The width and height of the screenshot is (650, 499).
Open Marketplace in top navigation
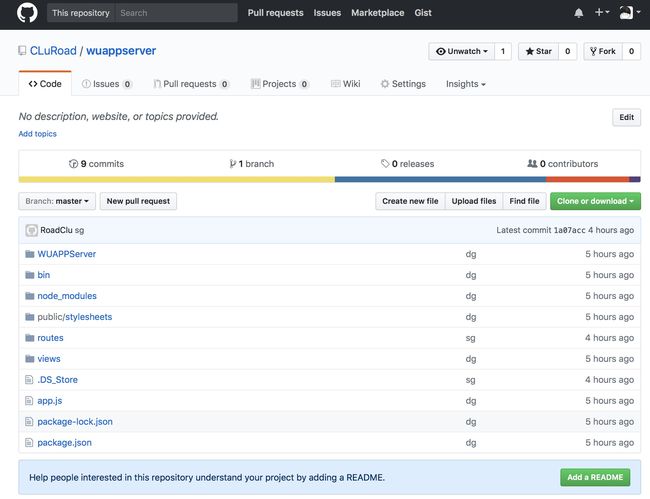378,13
